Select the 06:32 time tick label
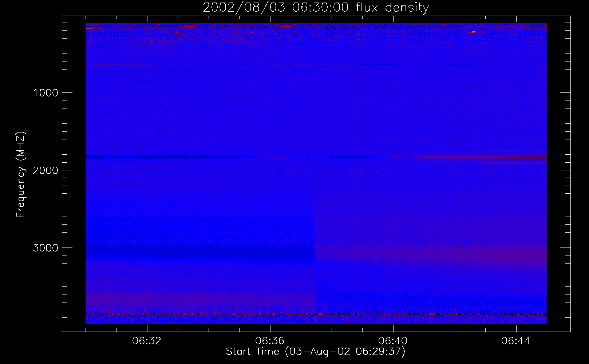Screen dimensions: 589x364 coord(147,341)
